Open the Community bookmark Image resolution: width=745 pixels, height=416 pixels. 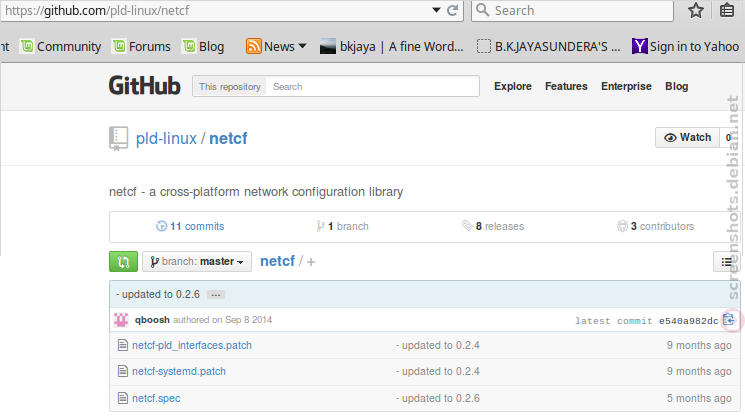pos(61,47)
